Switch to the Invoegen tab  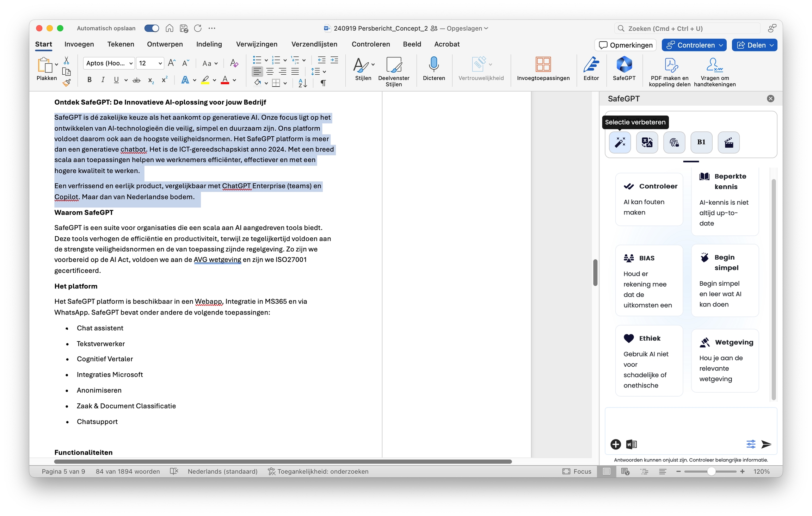click(x=79, y=44)
